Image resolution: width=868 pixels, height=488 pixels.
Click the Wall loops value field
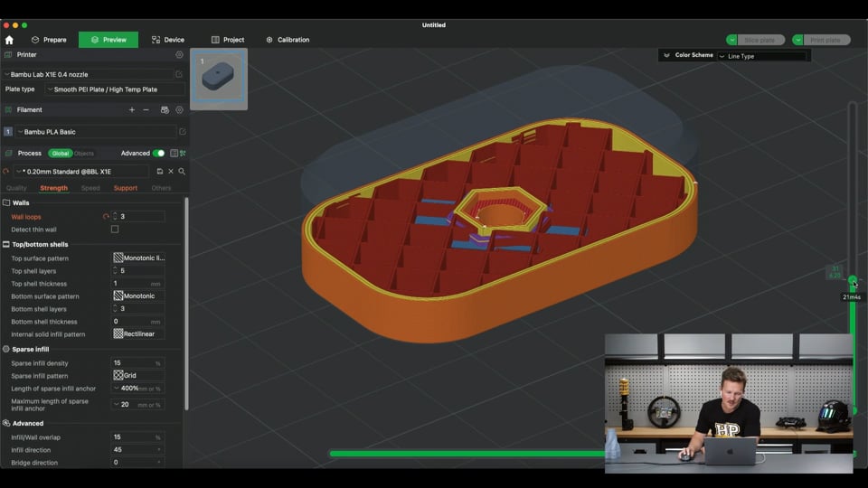[x=138, y=216]
